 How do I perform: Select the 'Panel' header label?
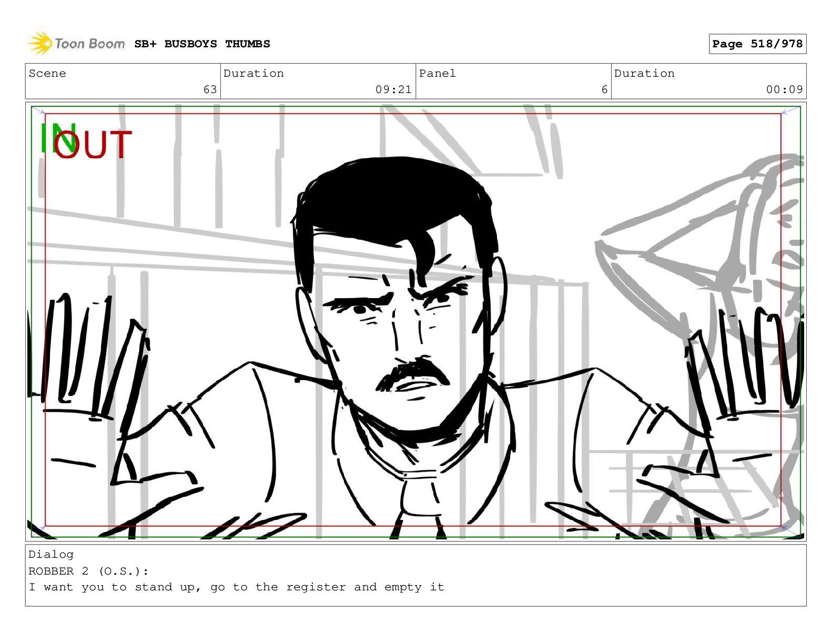point(437,74)
